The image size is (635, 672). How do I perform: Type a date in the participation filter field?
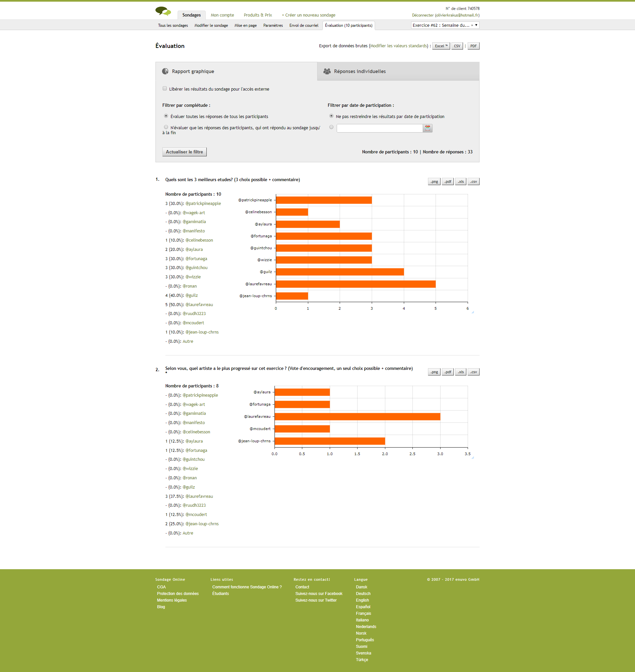coord(379,128)
